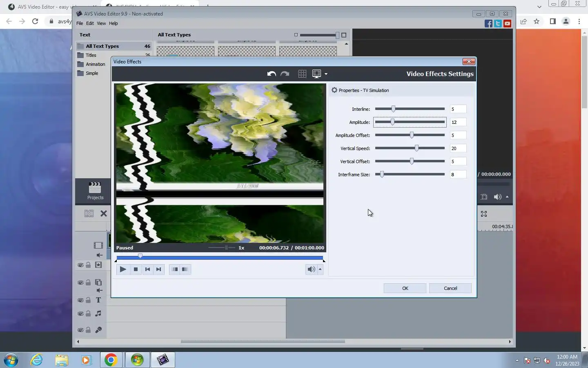Toggle visibility of the video overlay track
588x368 pixels.
(80, 283)
